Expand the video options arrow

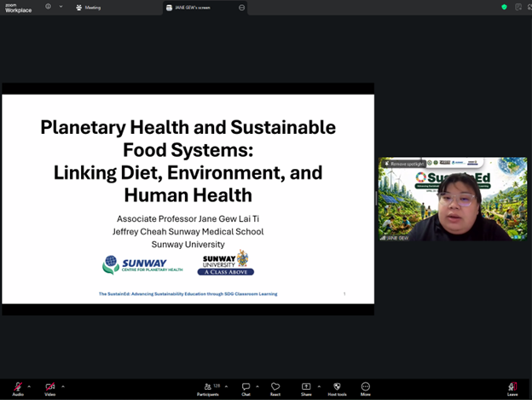click(62, 386)
